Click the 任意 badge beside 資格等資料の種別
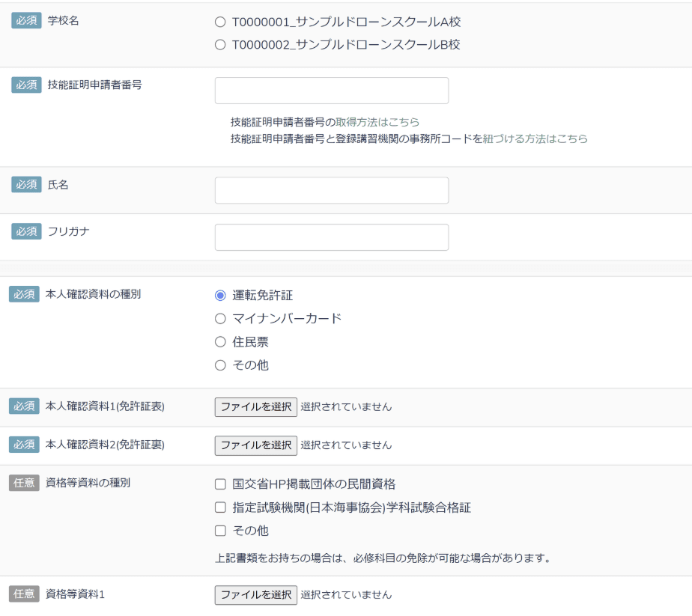The image size is (692, 616). click(24, 483)
